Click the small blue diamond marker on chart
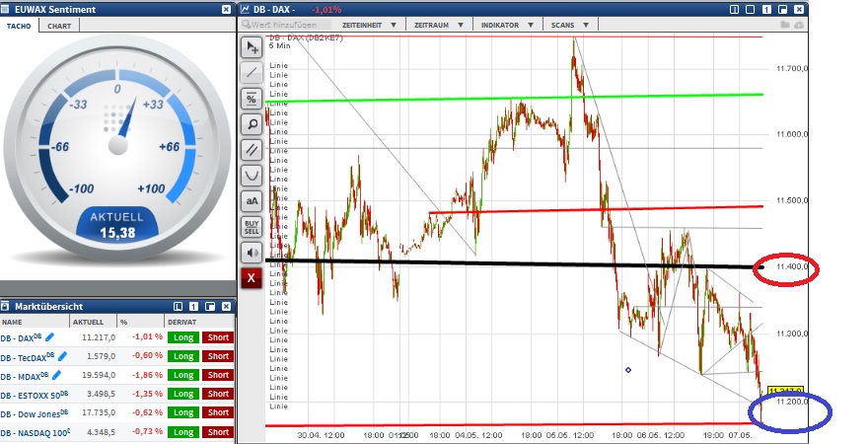This screenshot has height=444, width=868. click(628, 370)
